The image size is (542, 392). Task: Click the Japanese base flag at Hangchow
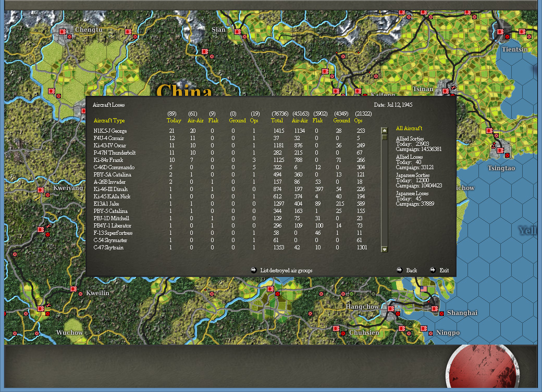click(x=391, y=308)
